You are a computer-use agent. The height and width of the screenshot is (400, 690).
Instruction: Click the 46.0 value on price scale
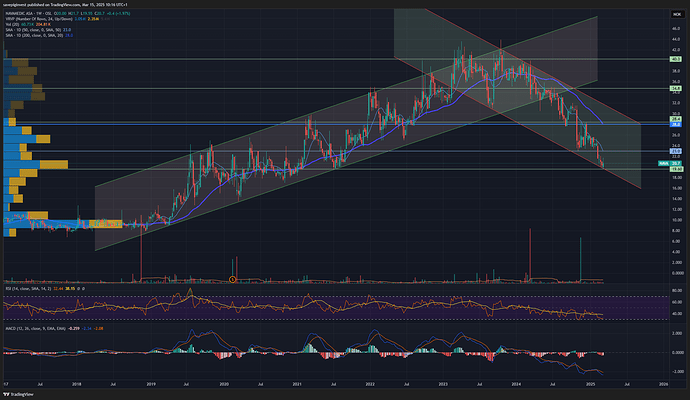click(x=675, y=29)
